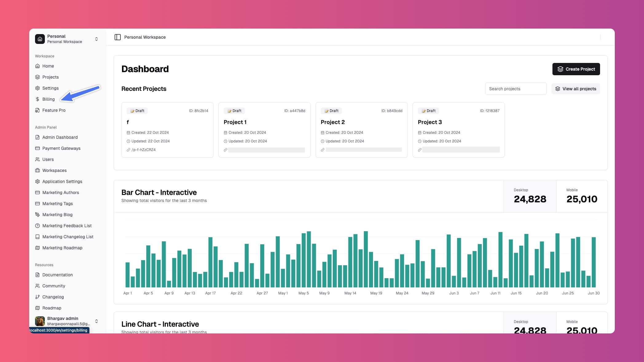
Task: Select the Draft status on Project 3
Action: (x=428, y=111)
